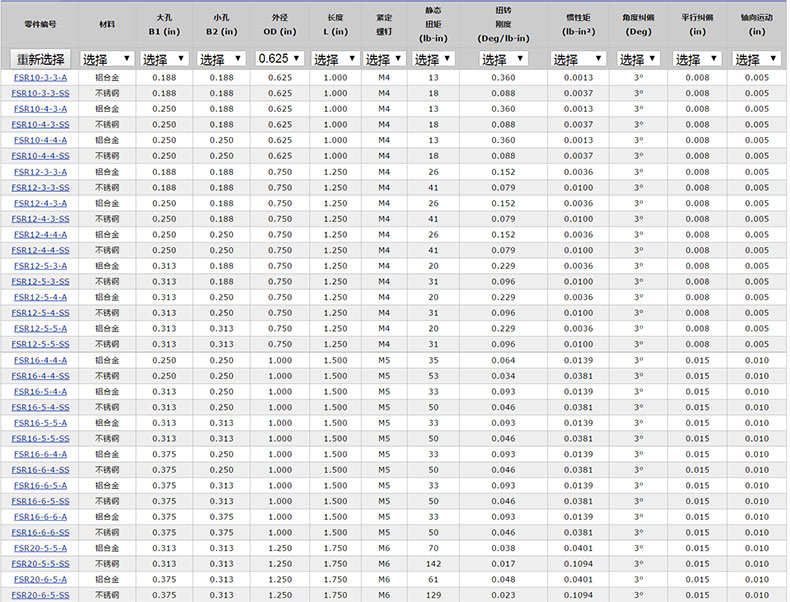The image size is (790, 602).
Task: Open the 惯性矩 filter dropdown
Action: coord(578,59)
